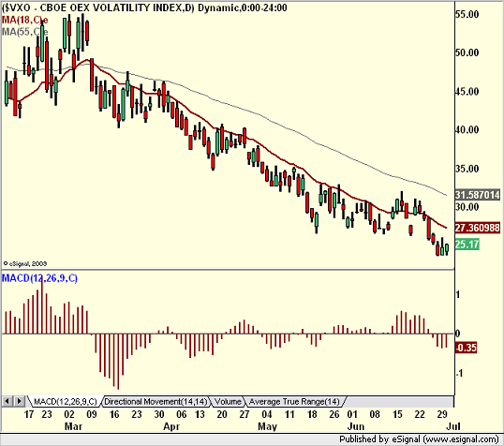Screen dimensions: 504x446
Task: Select the MA(18,C) legend label
Action: click(24, 20)
